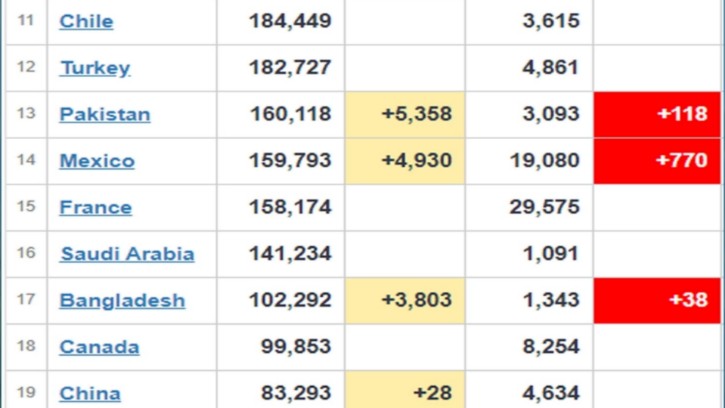725x408 pixels.
Task: Open the Canada country link
Action: point(99,347)
